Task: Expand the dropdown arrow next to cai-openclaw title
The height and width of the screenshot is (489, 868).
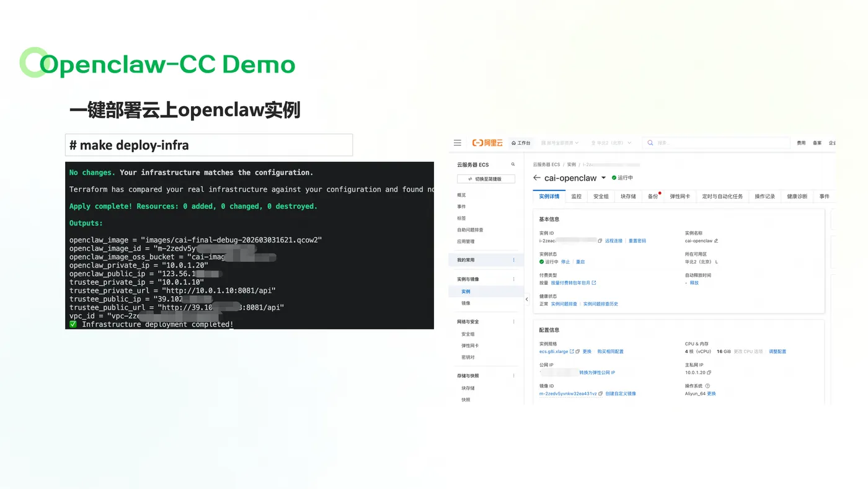Action: tap(604, 178)
